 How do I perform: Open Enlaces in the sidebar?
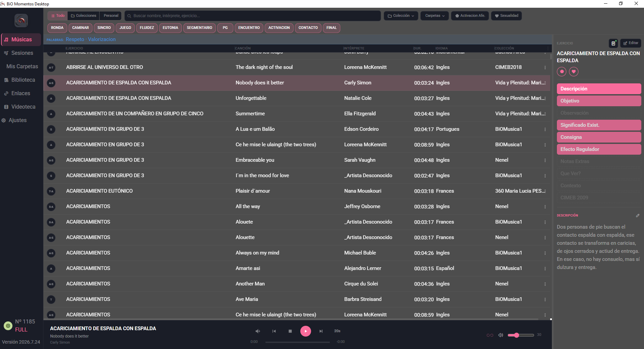coord(21,93)
